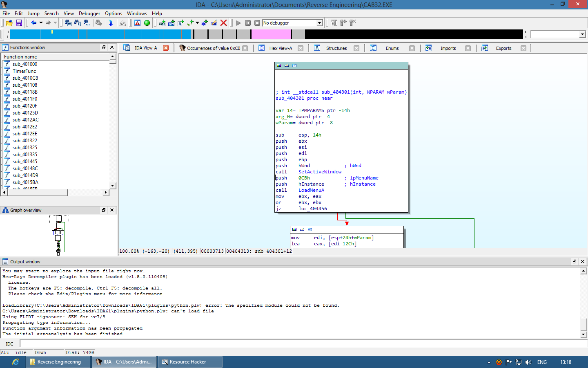Switch to the Imports tab

448,48
